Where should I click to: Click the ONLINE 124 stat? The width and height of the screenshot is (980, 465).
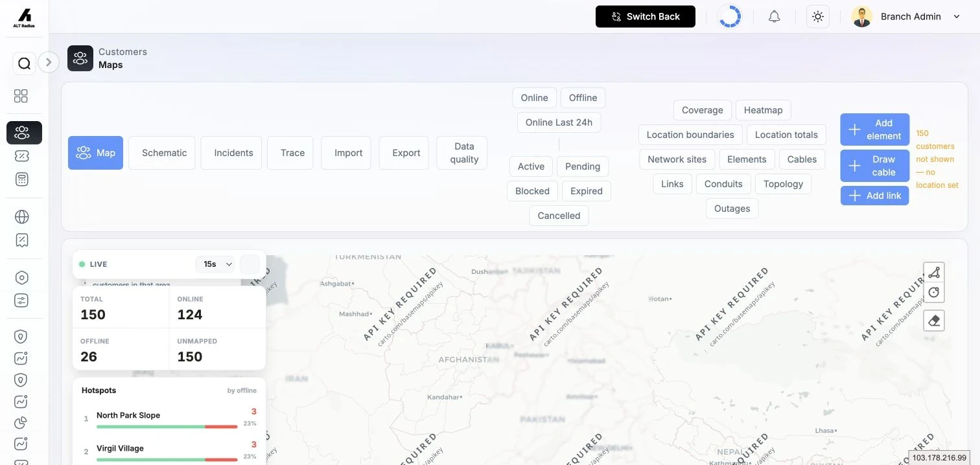(x=218, y=308)
